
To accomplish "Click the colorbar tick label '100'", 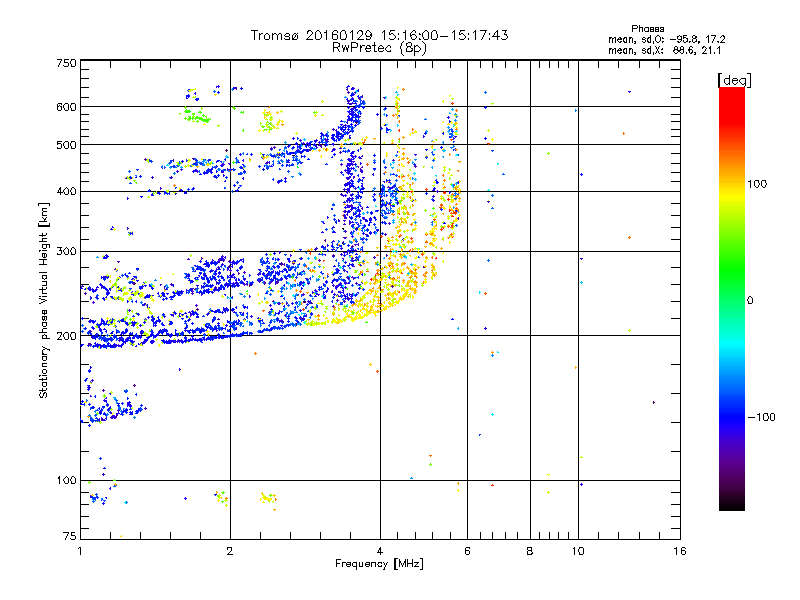I will tap(757, 184).
